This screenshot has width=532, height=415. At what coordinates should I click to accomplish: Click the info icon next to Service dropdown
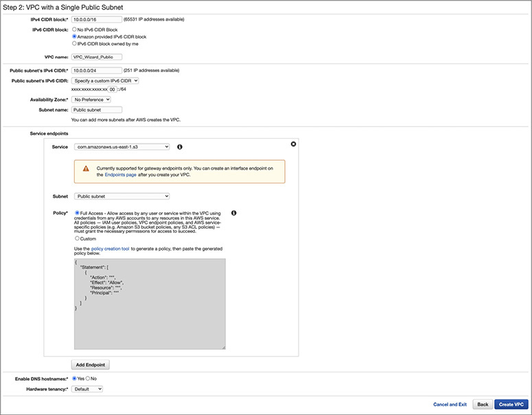click(179, 147)
